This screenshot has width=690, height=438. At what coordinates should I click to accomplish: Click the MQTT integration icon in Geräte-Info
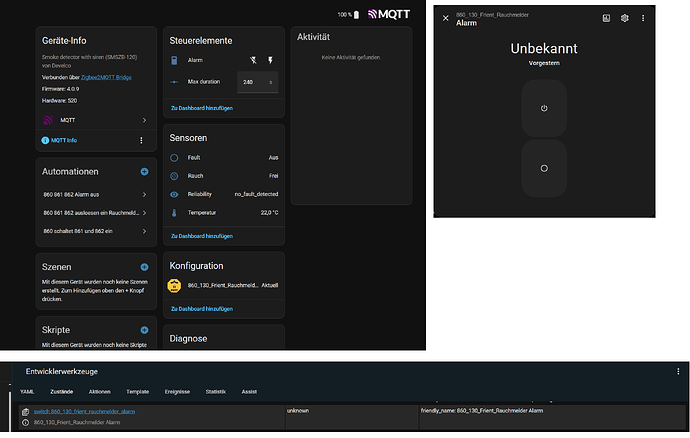tap(48, 120)
